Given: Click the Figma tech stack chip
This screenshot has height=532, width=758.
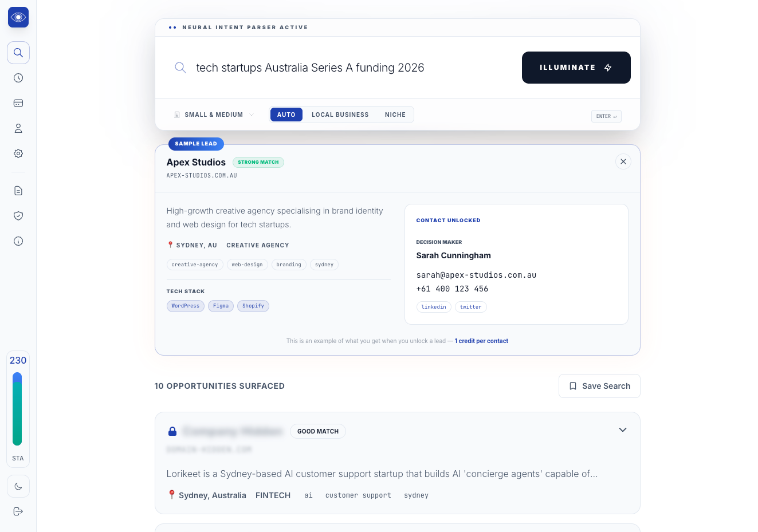Looking at the screenshot, I should 221,306.
